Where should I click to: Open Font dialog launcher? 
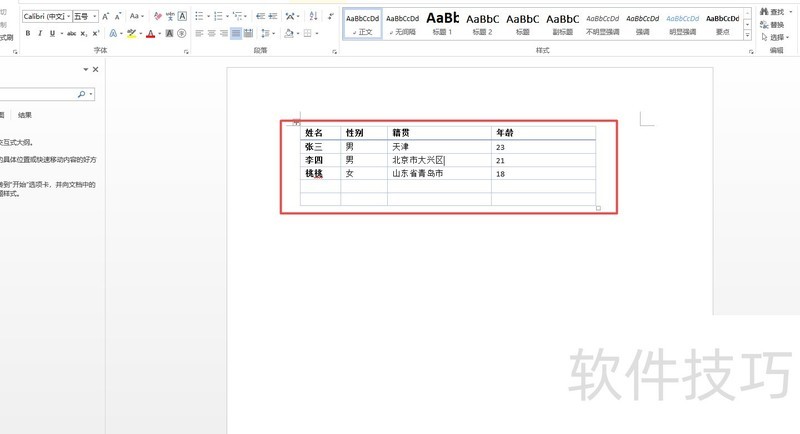186,52
